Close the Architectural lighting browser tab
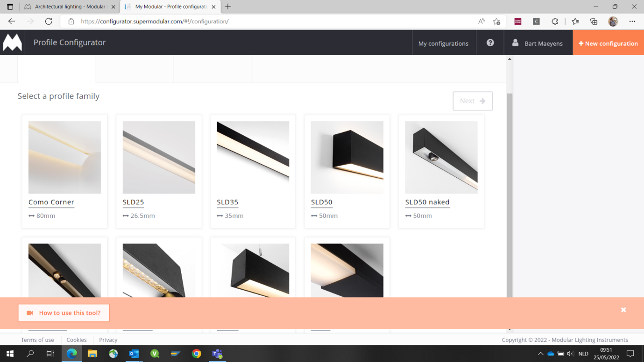This screenshot has width=644, height=362. [113, 7]
